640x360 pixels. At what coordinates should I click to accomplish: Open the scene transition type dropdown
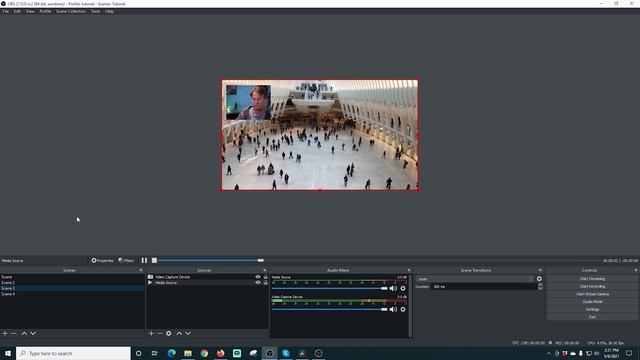(475, 279)
